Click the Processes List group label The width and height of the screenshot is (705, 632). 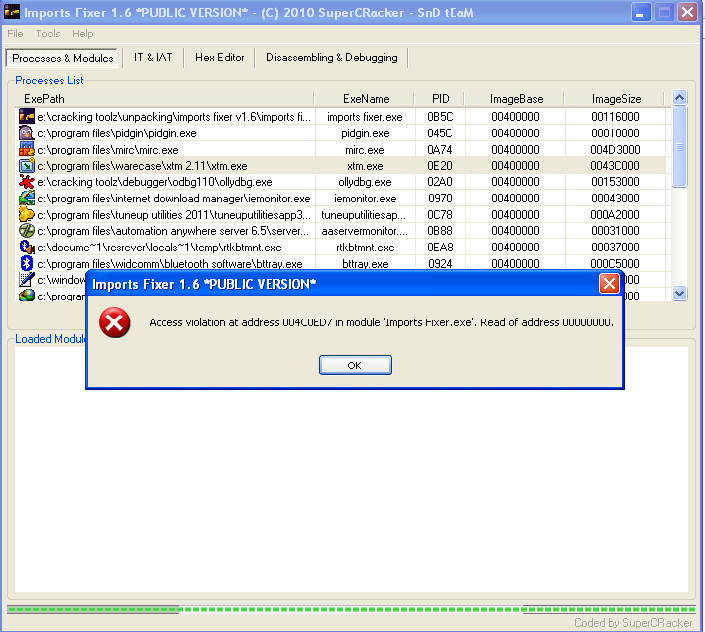[49, 80]
